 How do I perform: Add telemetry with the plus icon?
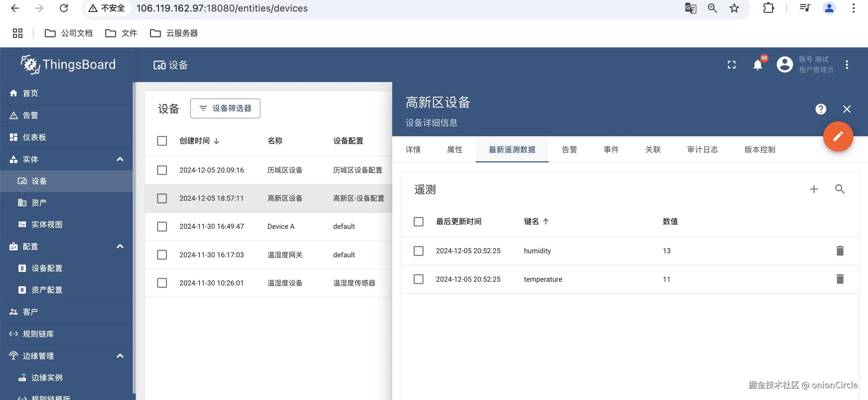[x=814, y=189]
